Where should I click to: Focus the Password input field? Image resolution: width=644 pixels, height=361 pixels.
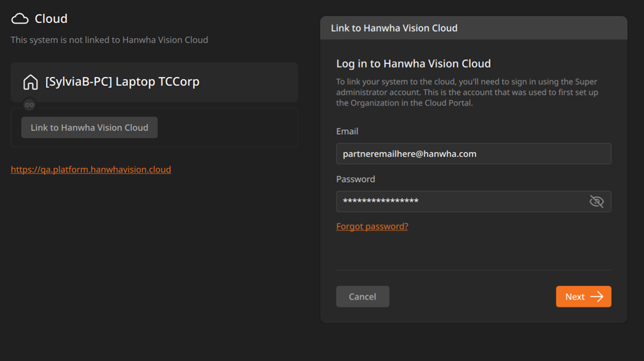coord(473,201)
